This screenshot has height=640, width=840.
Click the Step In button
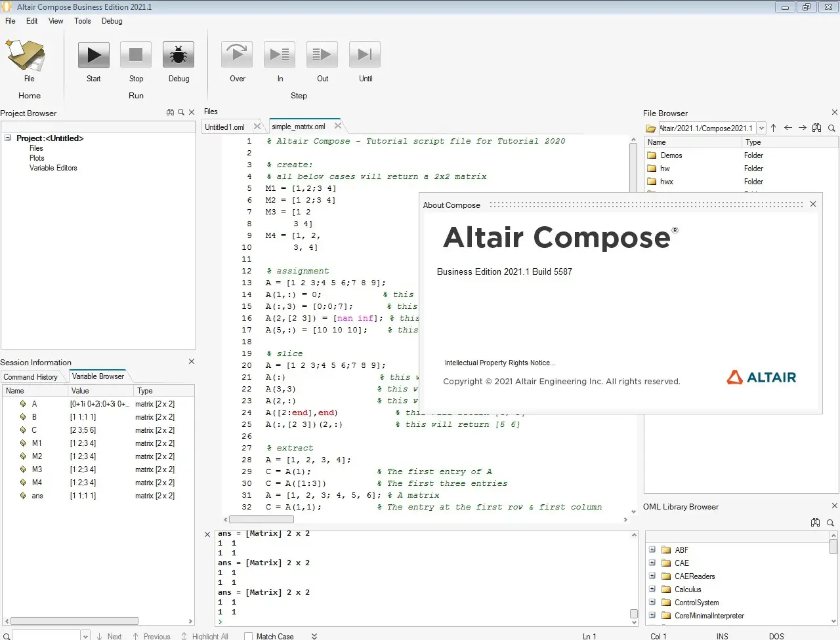[280, 55]
